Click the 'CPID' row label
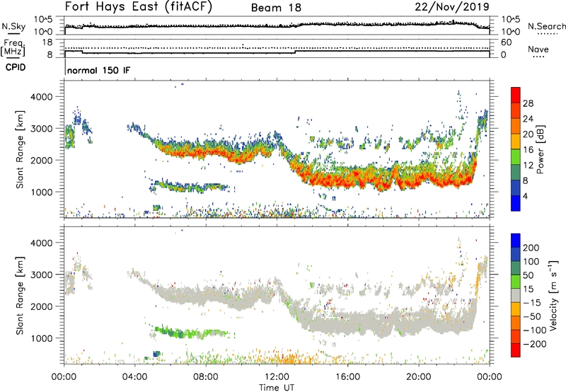The width and height of the screenshot is (566, 392). 16,67
